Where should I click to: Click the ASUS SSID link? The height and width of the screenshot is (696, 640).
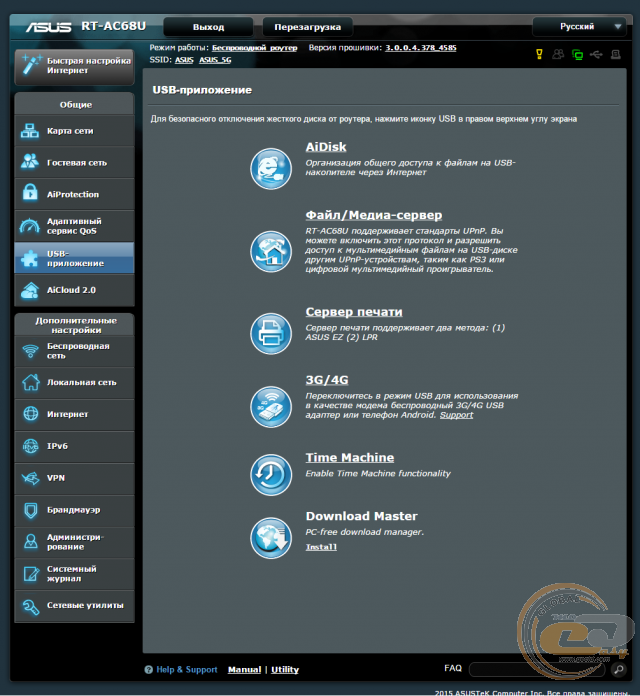tap(184, 60)
